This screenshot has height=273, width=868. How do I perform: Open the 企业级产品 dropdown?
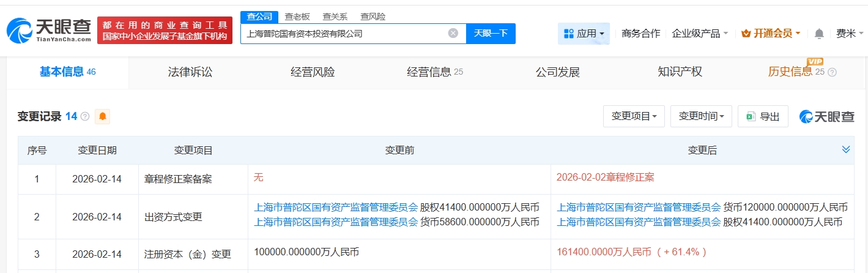[x=700, y=34]
